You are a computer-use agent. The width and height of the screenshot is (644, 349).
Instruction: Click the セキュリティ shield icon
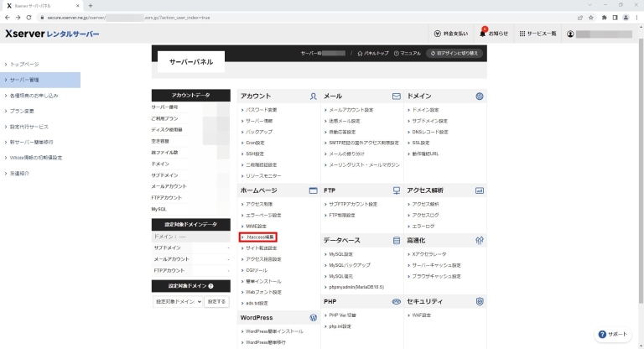point(480,300)
